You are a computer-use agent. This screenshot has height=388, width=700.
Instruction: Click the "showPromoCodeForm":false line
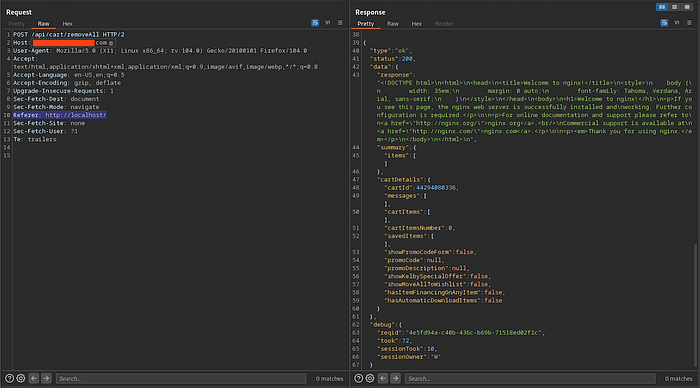430,252
